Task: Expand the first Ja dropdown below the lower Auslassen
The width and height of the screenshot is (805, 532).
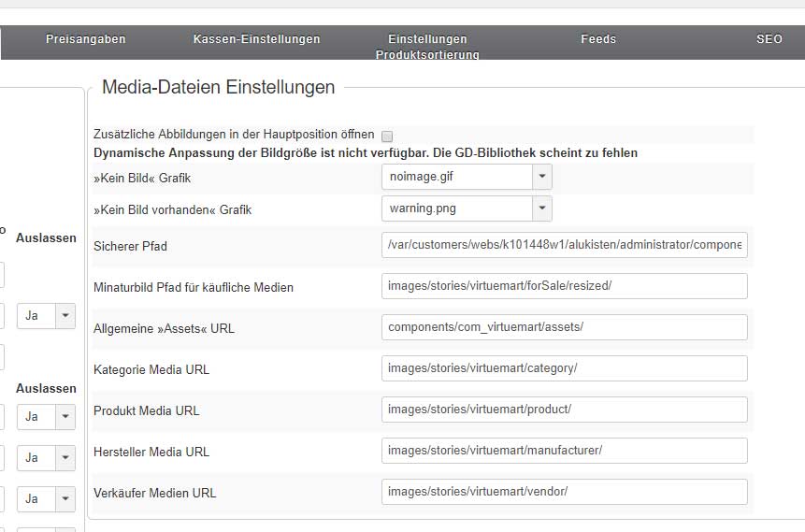Action: [46, 416]
